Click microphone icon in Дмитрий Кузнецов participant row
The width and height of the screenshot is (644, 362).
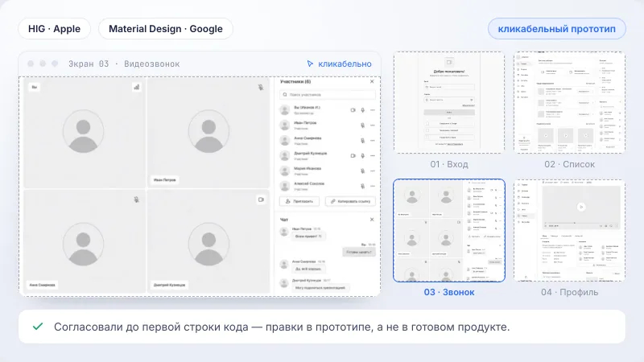pyautogui.click(x=363, y=155)
